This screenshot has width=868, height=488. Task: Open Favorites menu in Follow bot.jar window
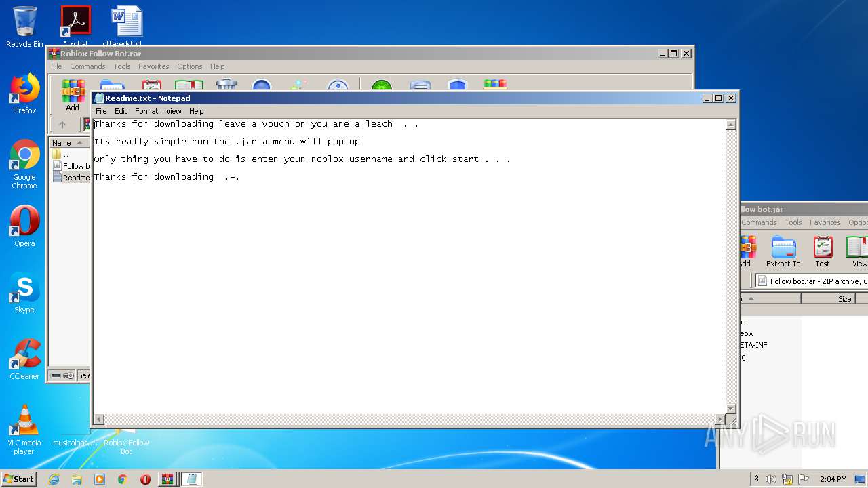pos(825,222)
